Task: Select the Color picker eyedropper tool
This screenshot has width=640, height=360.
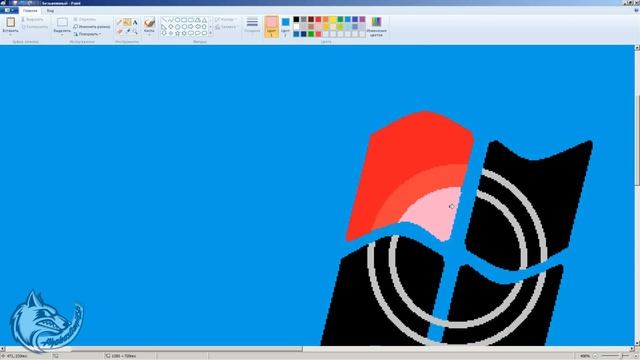Action: 128,31
